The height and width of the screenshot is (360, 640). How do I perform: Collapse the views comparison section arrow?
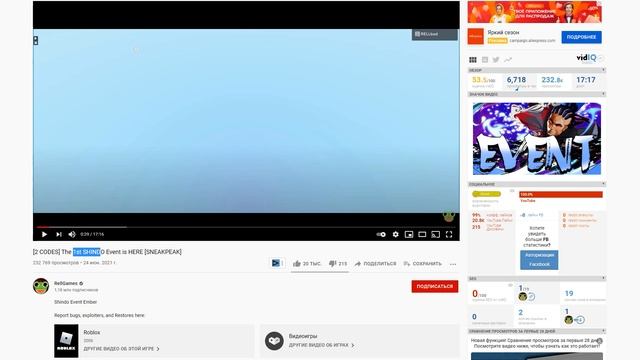click(x=603, y=331)
